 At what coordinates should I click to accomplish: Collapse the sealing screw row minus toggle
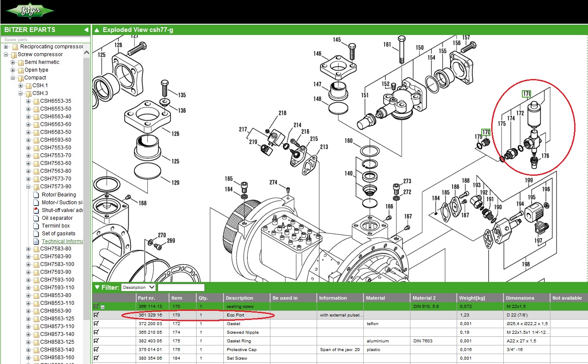point(102,307)
